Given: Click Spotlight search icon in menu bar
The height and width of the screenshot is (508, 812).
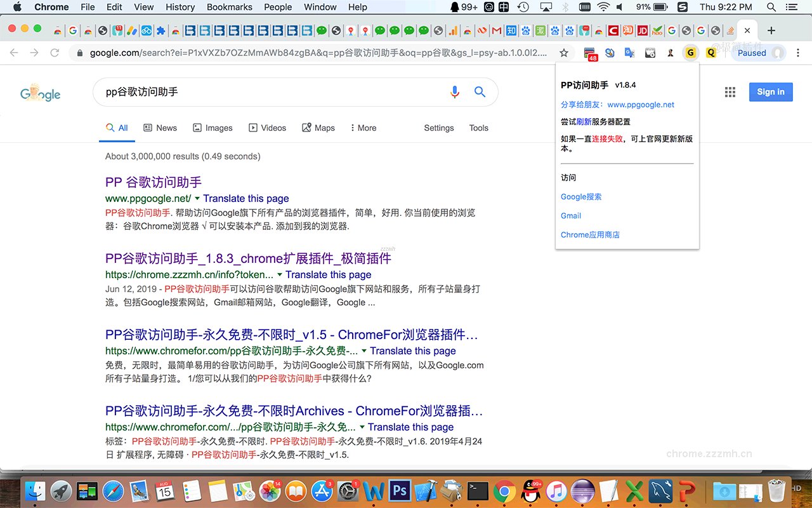Looking at the screenshot, I should (x=771, y=7).
